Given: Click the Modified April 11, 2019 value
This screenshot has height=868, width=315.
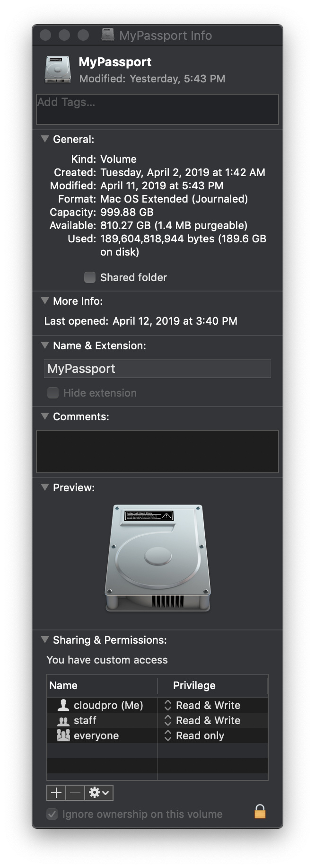Looking at the screenshot, I should click(x=162, y=186).
